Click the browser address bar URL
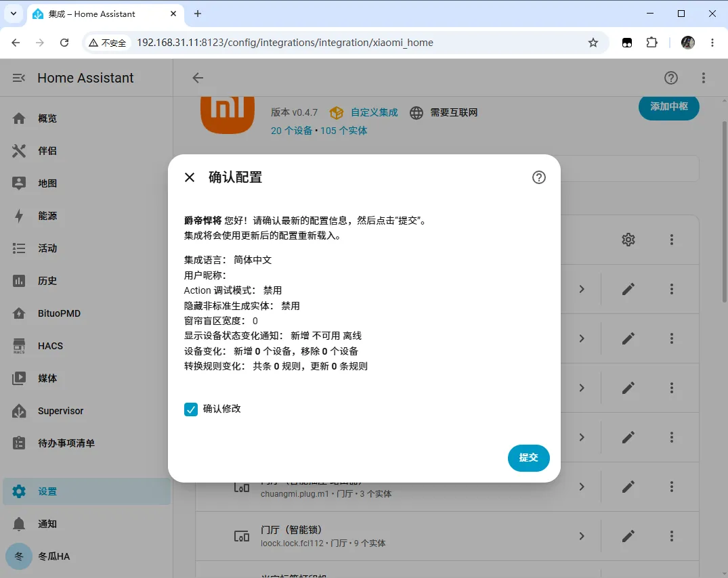This screenshot has width=728, height=578. (285, 43)
